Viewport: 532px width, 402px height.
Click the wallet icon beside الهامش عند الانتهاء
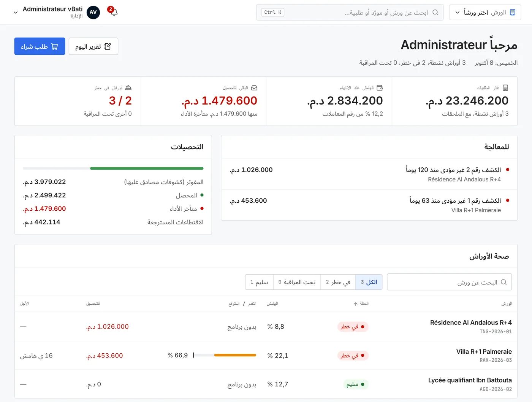pos(380,88)
